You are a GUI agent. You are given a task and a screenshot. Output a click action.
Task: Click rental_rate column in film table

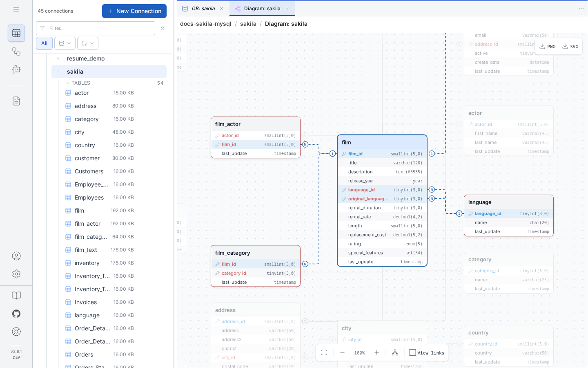(x=382, y=217)
